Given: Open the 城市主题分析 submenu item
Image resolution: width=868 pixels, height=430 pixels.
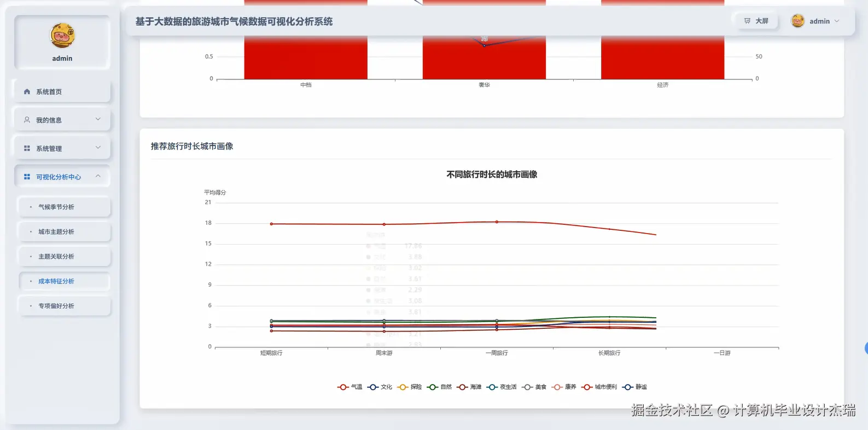Looking at the screenshot, I should click(65, 231).
